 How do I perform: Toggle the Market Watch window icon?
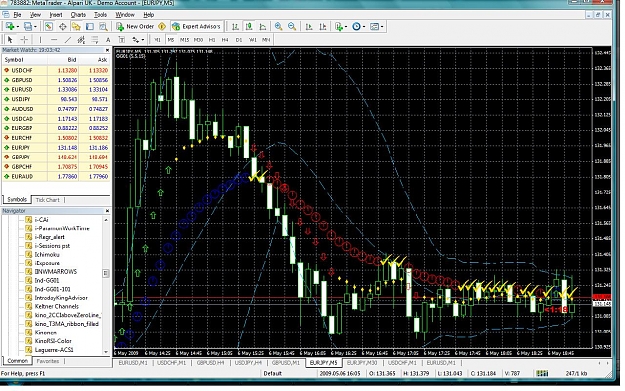49,27
